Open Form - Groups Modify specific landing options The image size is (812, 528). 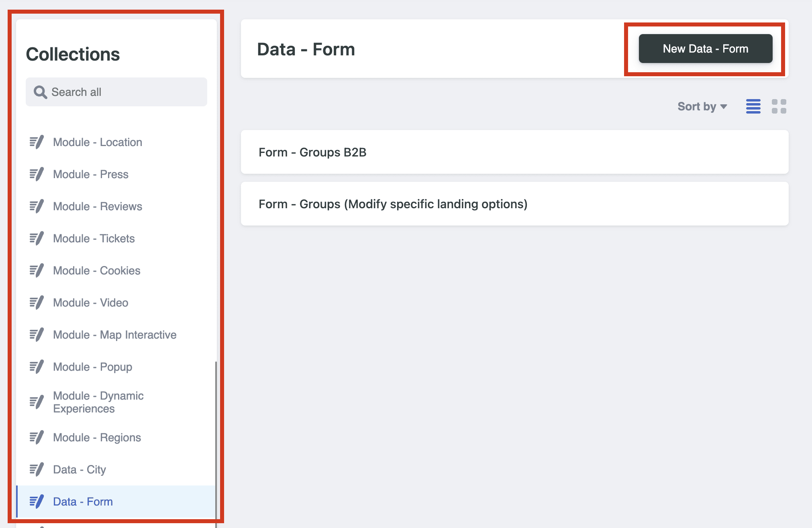[515, 205]
